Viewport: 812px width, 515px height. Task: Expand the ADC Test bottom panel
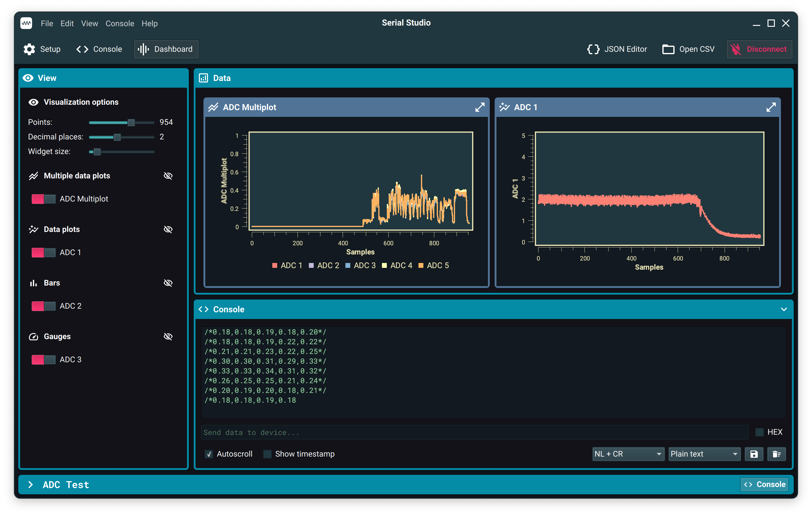coord(31,484)
